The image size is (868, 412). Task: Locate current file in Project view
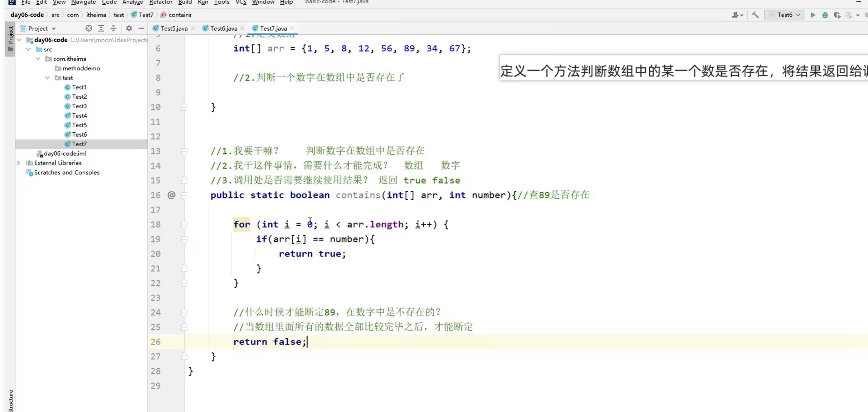tap(88, 28)
